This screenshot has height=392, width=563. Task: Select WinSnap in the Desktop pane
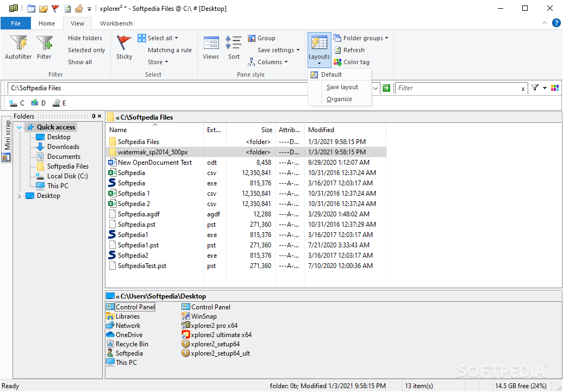pos(204,316)
